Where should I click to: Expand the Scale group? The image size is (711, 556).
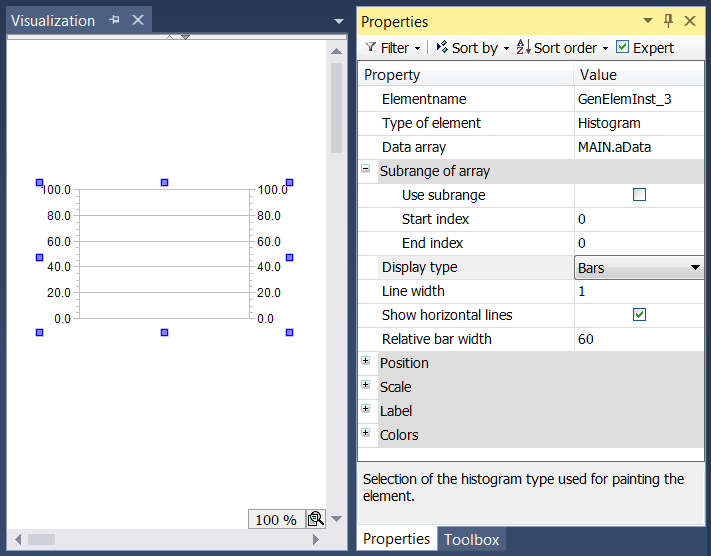[365, 385]
